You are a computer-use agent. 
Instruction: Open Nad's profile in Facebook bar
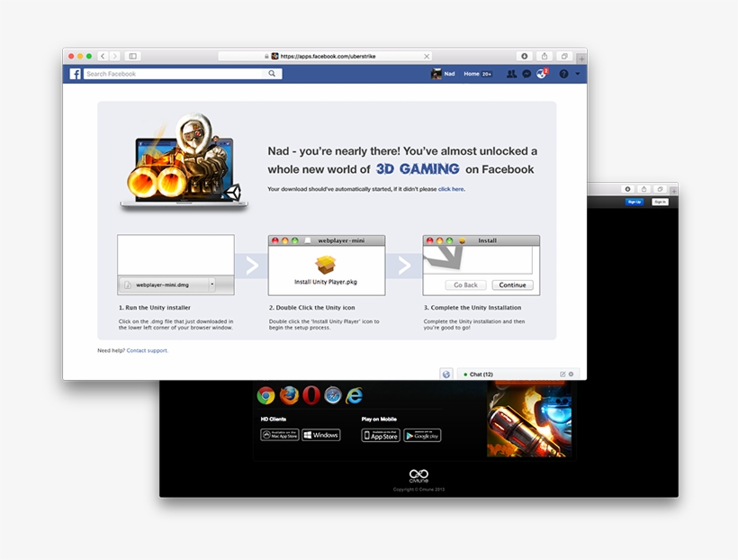tap(444, 74)
